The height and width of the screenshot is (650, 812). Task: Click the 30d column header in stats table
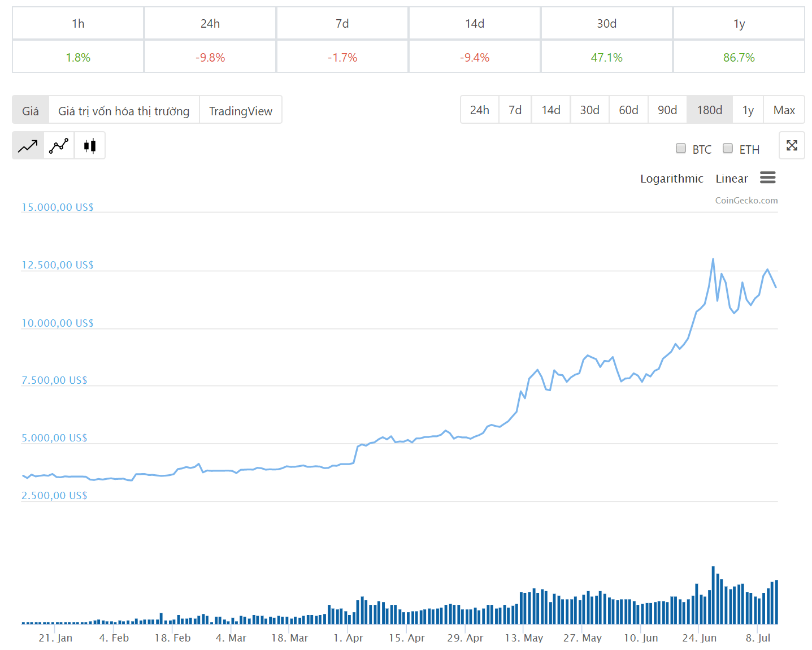pyautogui.click(x=607, y=23)
